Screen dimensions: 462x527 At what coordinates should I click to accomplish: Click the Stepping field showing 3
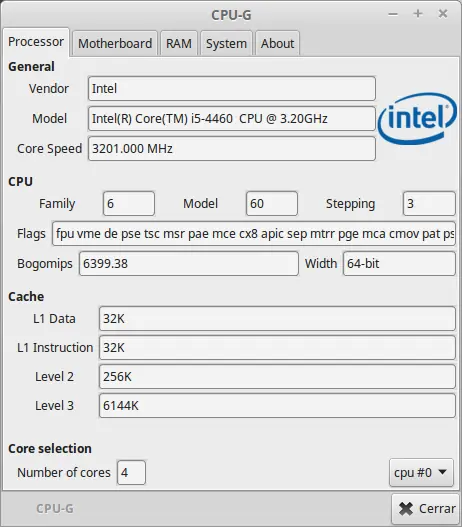point(429,204)
